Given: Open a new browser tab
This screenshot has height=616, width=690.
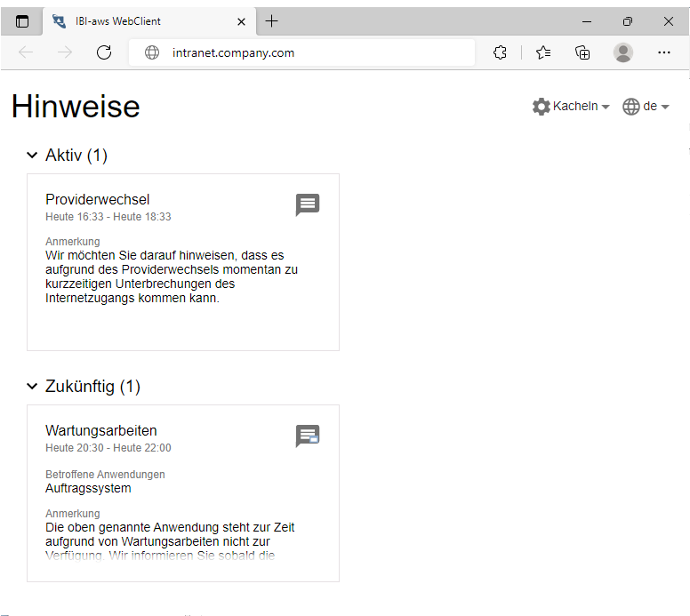Looking at the screenshot, I should coord(272,21).
